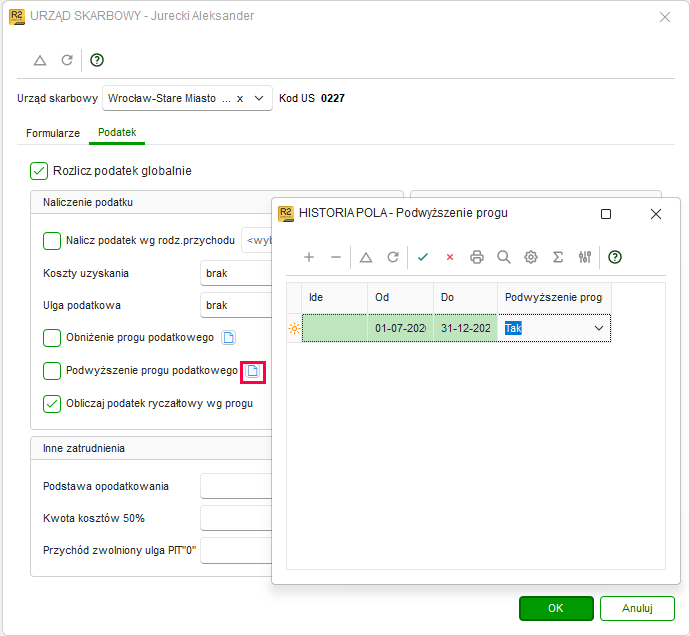690x636 pixels.
Task: Open history icon next to Podwyższenie progu podatkowego
Action: pos(253,371)
